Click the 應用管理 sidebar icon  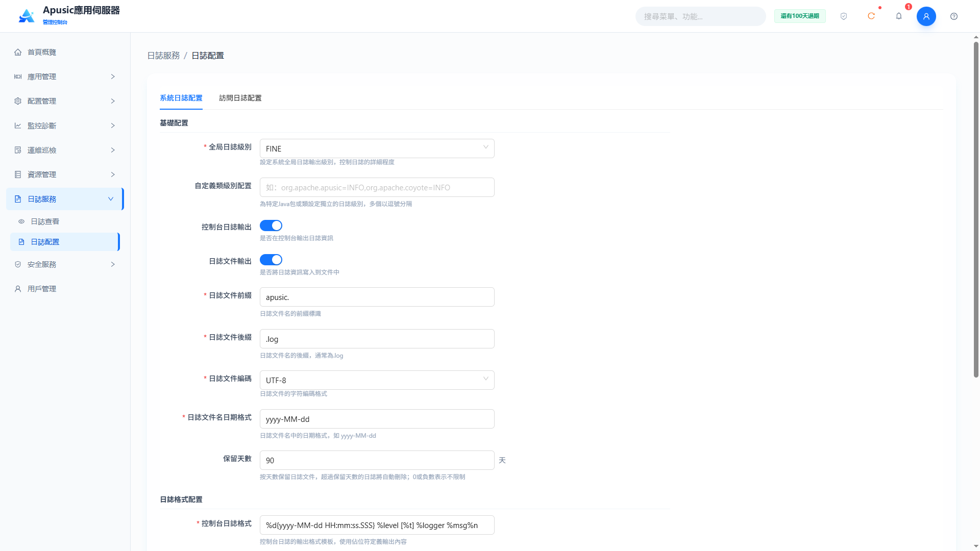18,77
